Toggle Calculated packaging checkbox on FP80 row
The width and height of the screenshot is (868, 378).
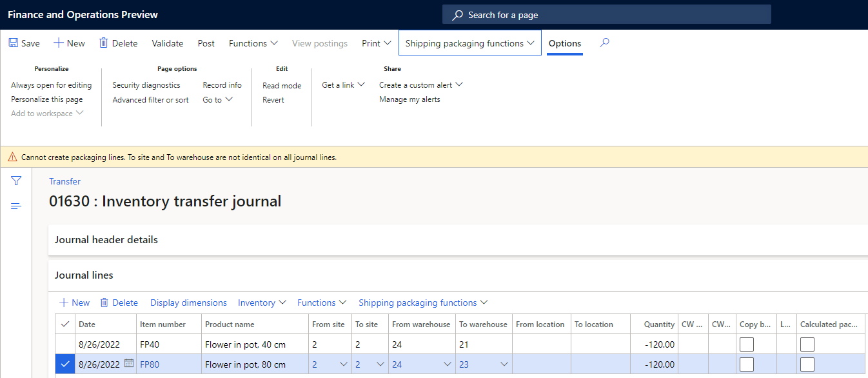pyautogui.click(x=807, y=364)
